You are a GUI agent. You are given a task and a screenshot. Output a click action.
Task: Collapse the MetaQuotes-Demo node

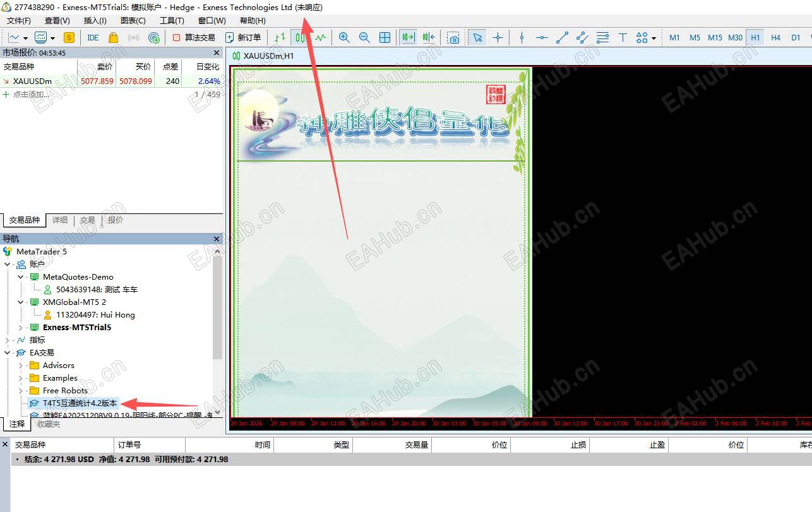pos(21,277)
